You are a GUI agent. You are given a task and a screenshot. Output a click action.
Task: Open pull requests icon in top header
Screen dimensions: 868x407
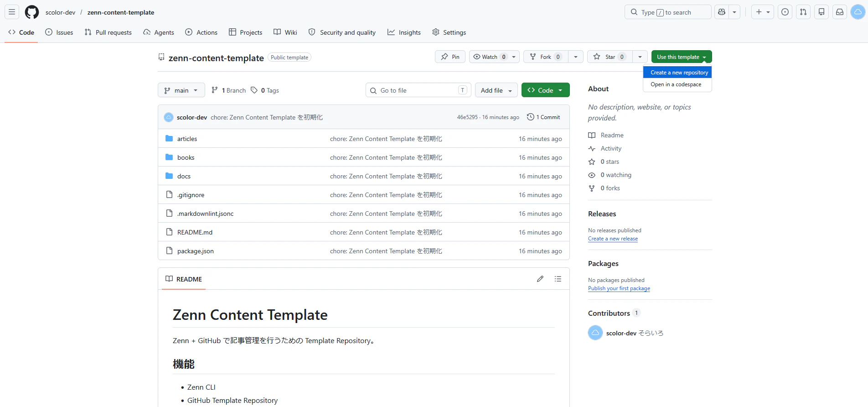click(x=803, y=12)
